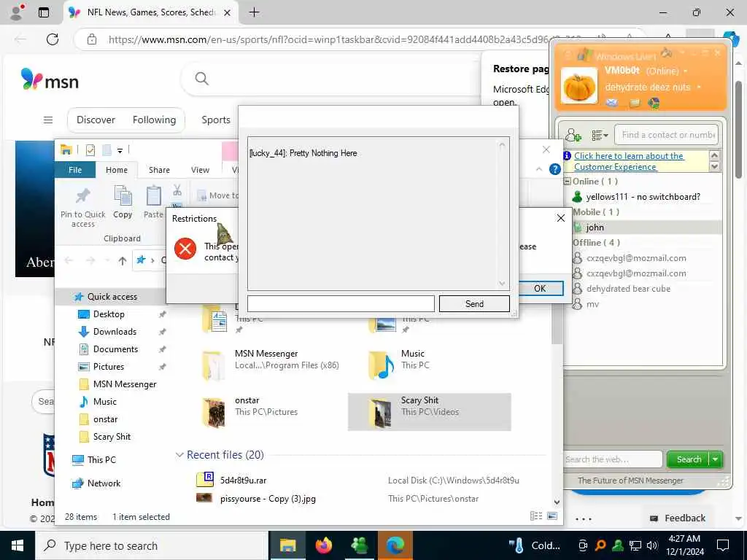Click The Future of MSN Messenger link
Screen dimensions: 747x560
point(630,481)
